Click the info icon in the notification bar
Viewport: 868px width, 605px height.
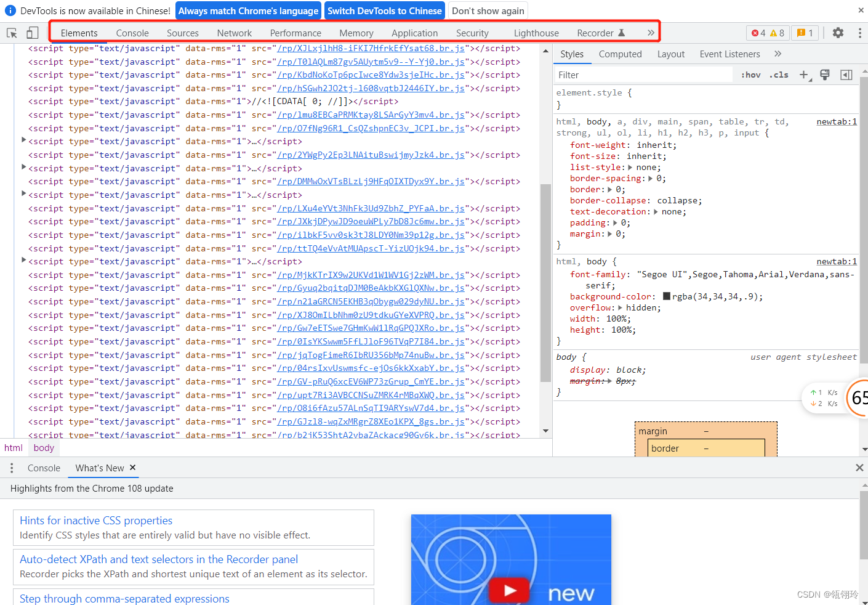click(10, 11)
